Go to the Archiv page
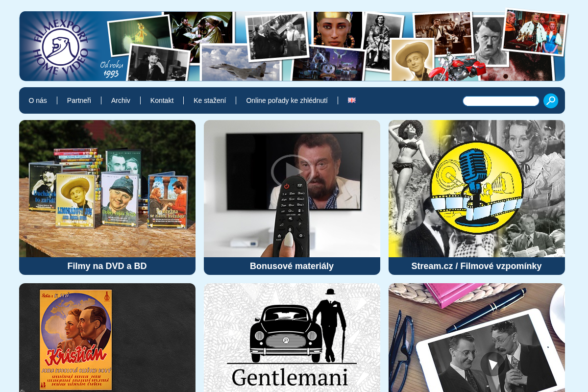The width and height of the screenshot is (588, 392). (x=121, y=100)
